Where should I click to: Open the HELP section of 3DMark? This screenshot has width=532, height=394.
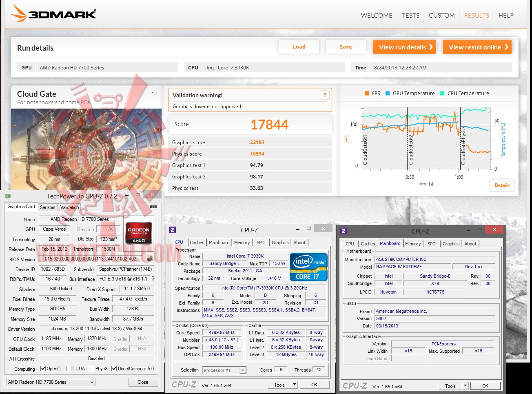[x=506, y=15]
